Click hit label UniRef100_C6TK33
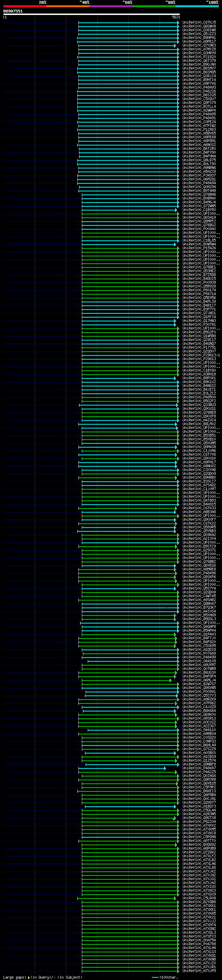 (199, 508)
